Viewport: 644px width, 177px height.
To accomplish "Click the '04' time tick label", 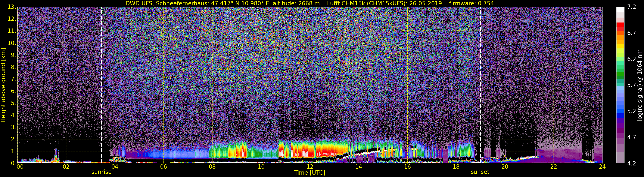I will click(115, 167).
